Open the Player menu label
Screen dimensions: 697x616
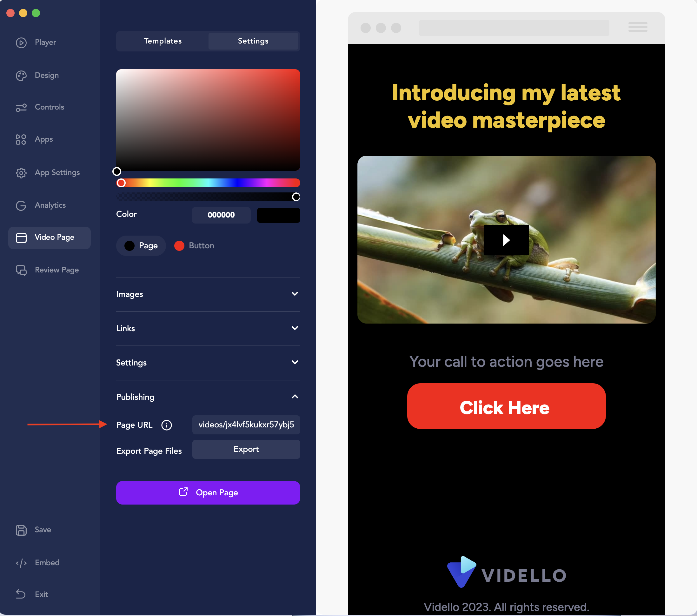[x=45, y=43]
